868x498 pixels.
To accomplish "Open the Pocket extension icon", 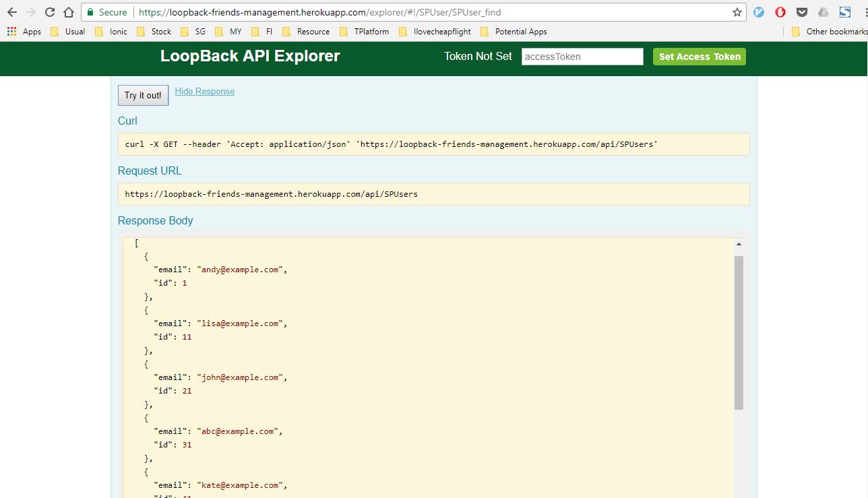I will (x=802, y=12).
